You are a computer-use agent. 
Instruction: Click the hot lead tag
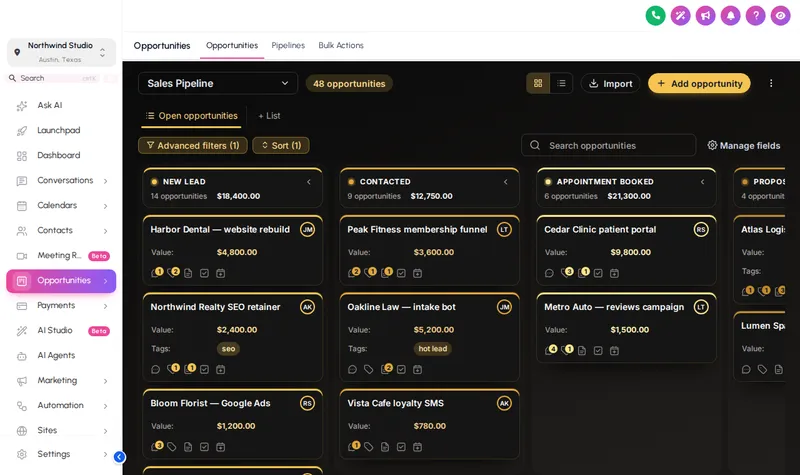(x=432, y=349)
